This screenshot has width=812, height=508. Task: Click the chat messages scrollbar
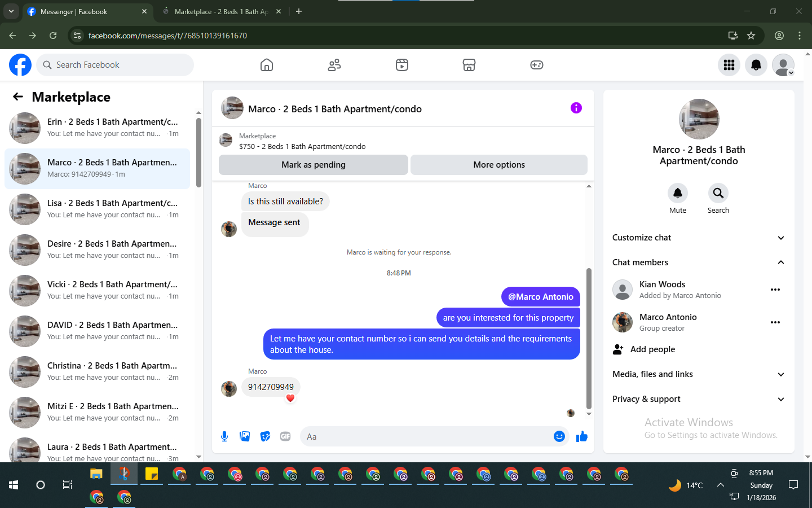pyautogui.click(x=589, y=339)
